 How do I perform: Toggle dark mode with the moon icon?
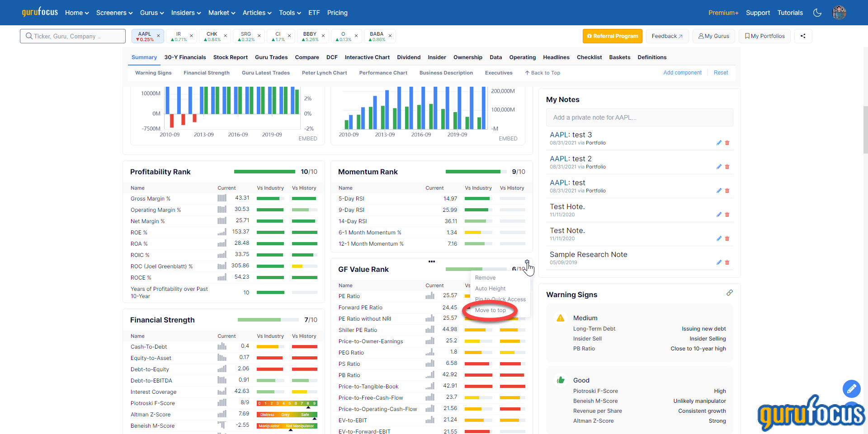click(817, 13)
